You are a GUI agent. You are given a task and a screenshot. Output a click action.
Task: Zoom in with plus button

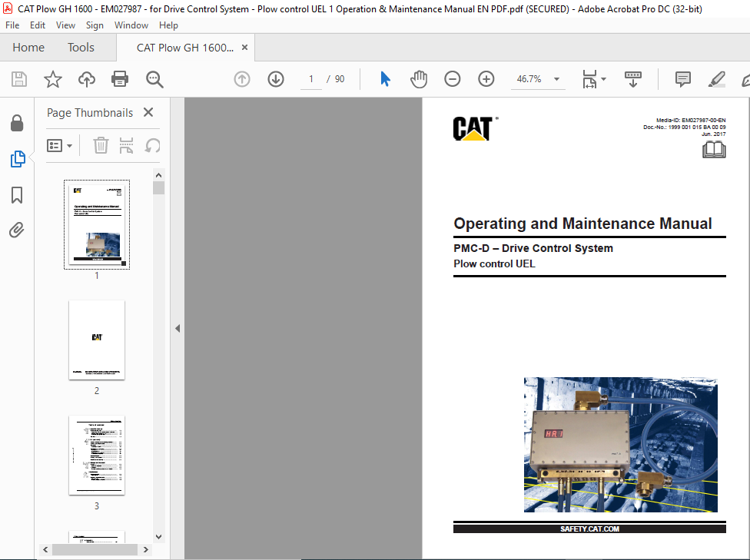tap(486, 79)
